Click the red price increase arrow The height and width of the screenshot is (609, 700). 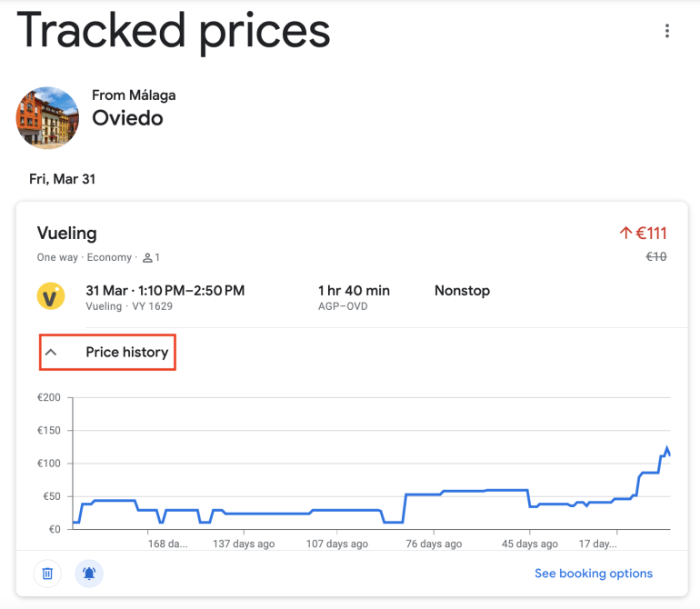tap(625, 234)
